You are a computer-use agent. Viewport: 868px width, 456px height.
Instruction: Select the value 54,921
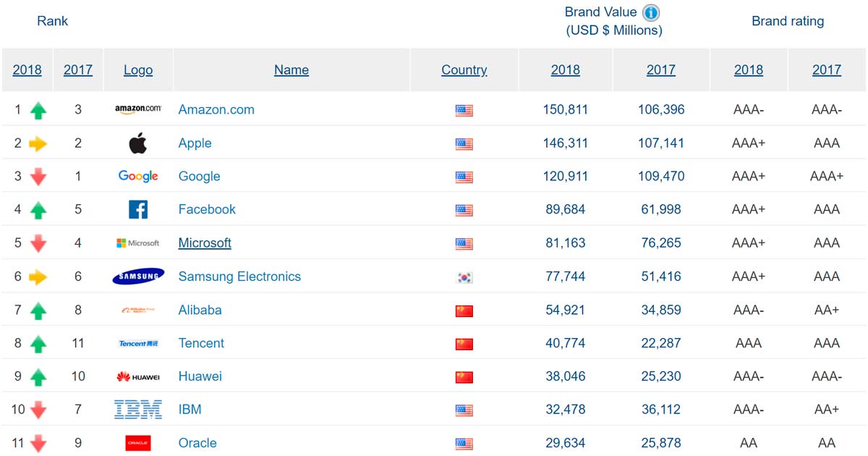click(x=566, y=310)
